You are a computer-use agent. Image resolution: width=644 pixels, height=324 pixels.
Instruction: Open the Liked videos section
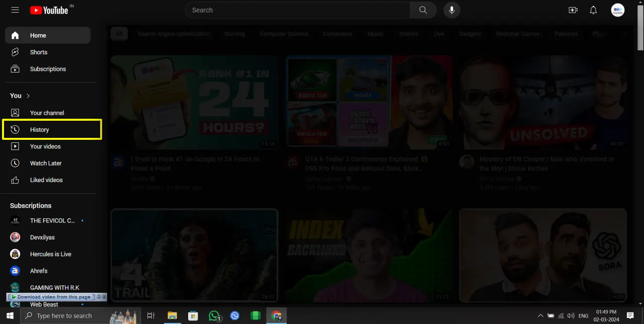tap(46, 180)
